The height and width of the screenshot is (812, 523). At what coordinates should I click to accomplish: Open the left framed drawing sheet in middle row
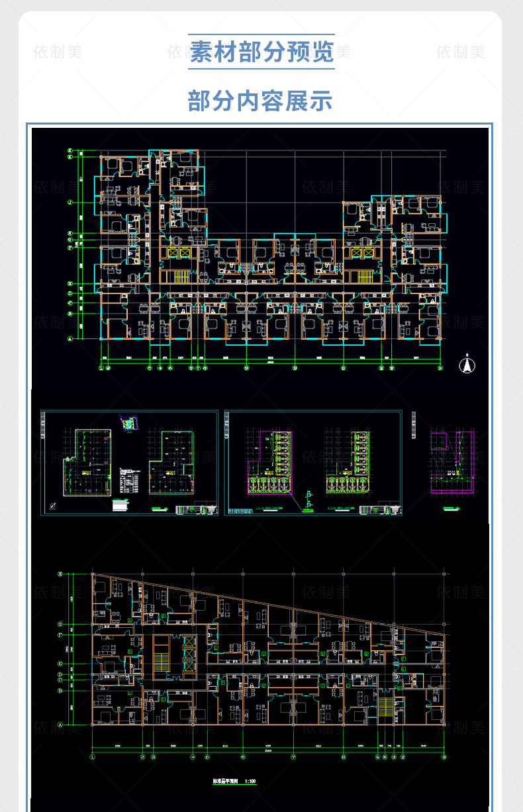(x=130, y=464)
